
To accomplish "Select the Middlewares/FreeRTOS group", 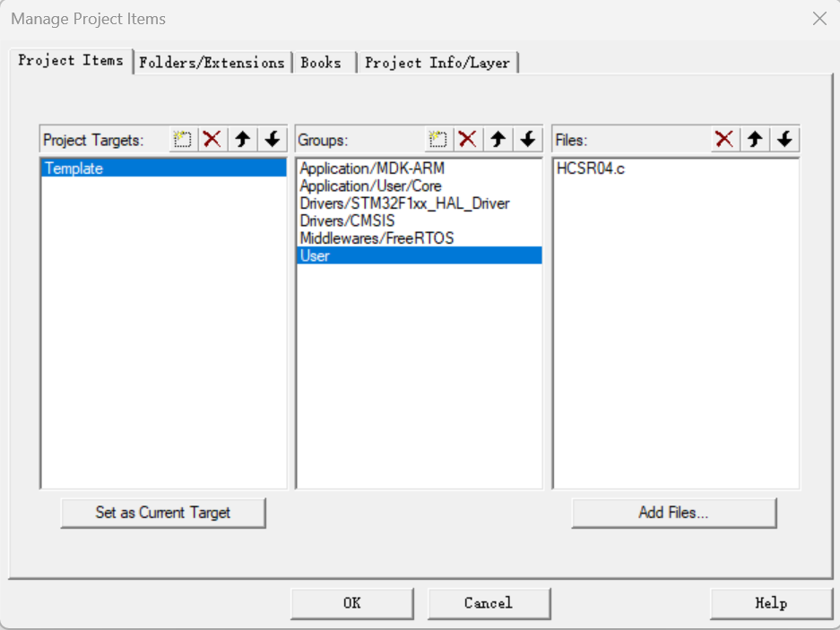I will pos(420,237).
